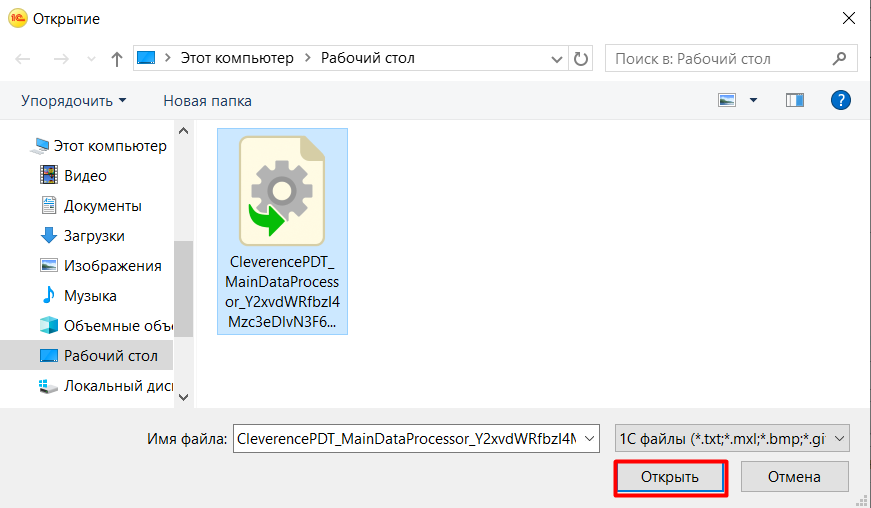Click Загрузки blue arrow icon
Screen dimensions: 871x508
[49, 235]
